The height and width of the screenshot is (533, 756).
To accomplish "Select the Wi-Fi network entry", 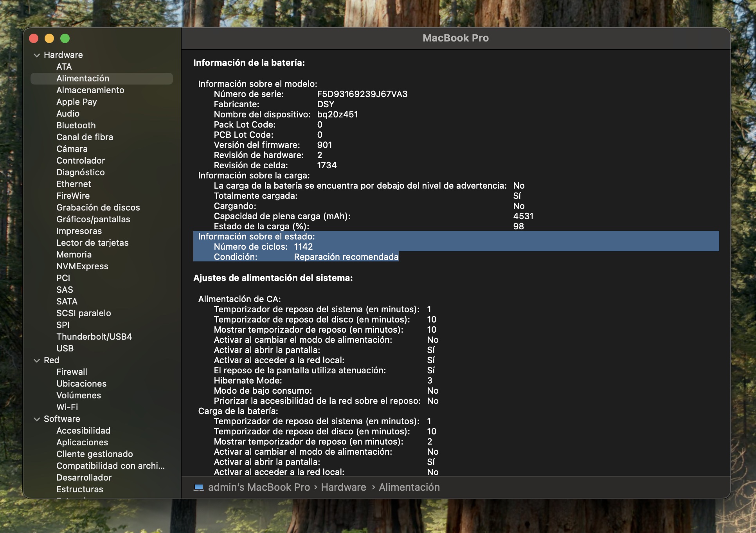I will (67, 407).
